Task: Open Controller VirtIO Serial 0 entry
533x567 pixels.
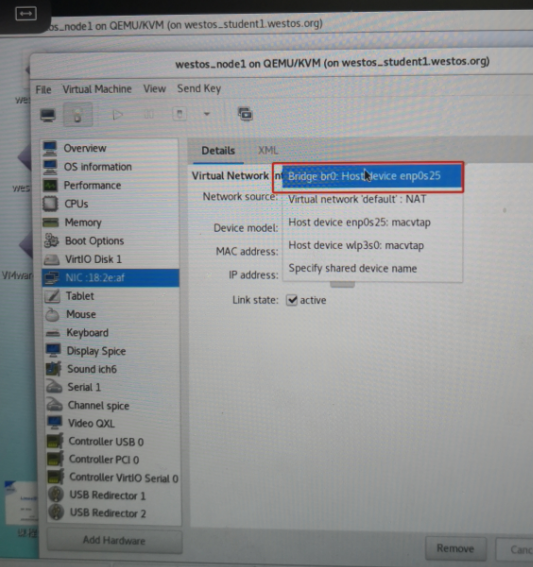Action: point(114,478)
